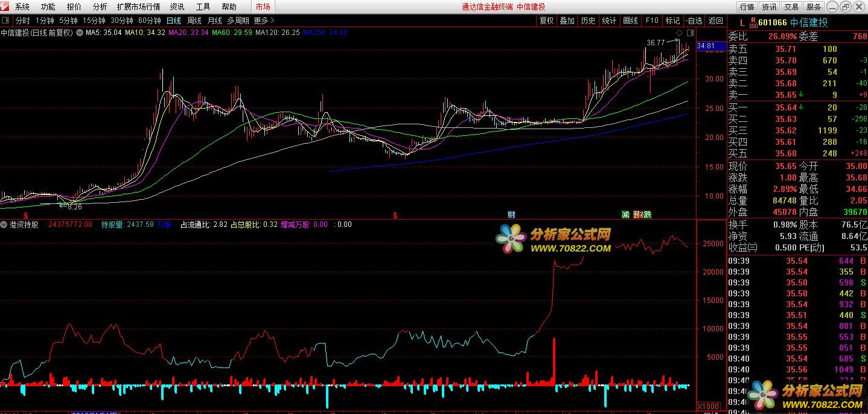Image resolution: width=868 pixels, height=414 pixels.
Task: Open the 港资持股 indicator dropdown arrow
Action: coord(4,225)
